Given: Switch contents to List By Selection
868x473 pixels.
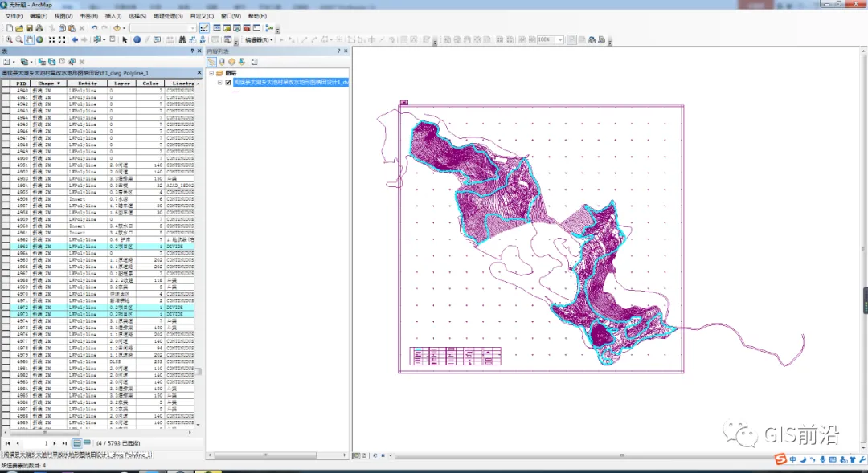Looking at the screenshot, I should pos(242,62).
